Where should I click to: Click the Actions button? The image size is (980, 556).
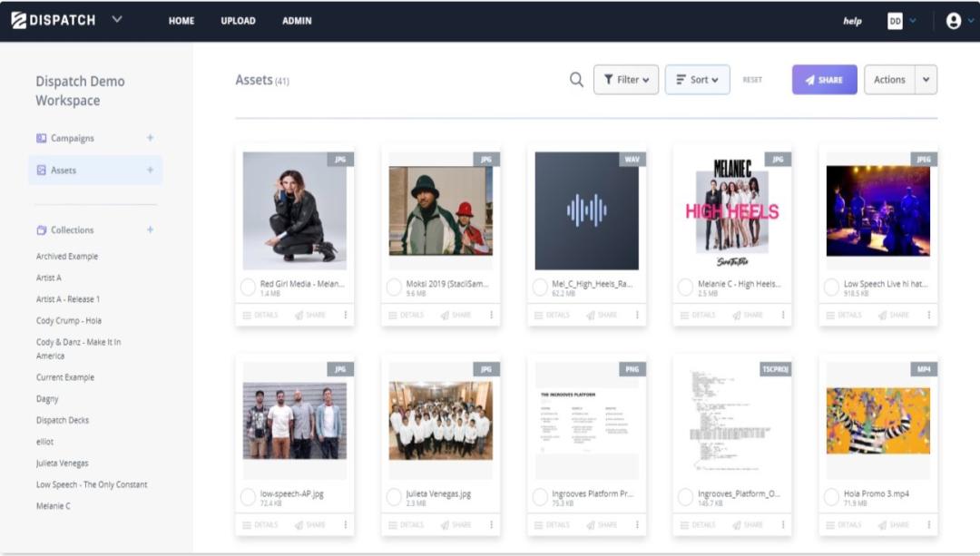point(889,80)
